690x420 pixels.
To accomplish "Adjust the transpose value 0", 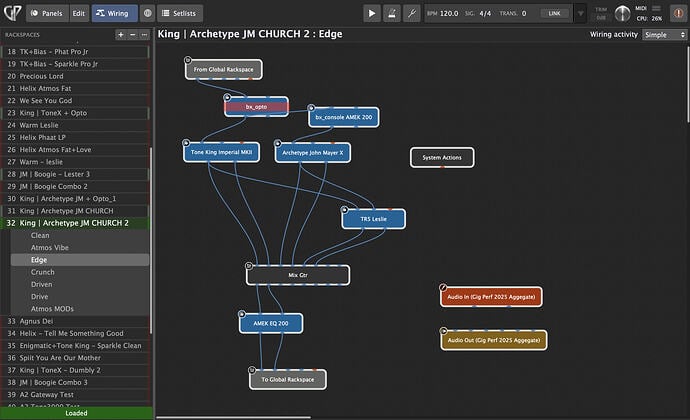I will 524,13.
